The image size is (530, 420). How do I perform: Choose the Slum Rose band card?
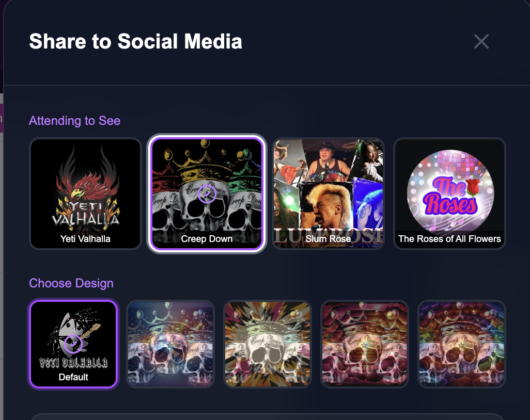[328, 193]
